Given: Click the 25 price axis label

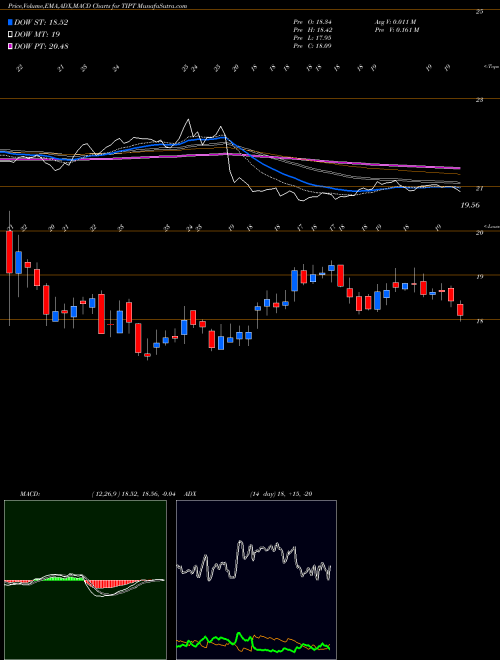Looking at the screenshot, I should point(479,12).
